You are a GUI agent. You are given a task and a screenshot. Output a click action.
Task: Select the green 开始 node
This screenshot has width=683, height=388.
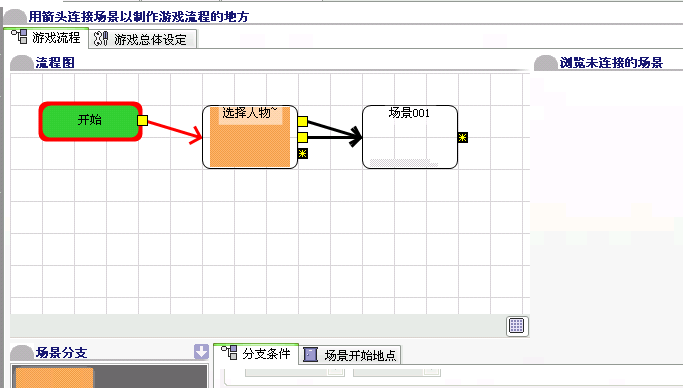(x=91, y=121)
